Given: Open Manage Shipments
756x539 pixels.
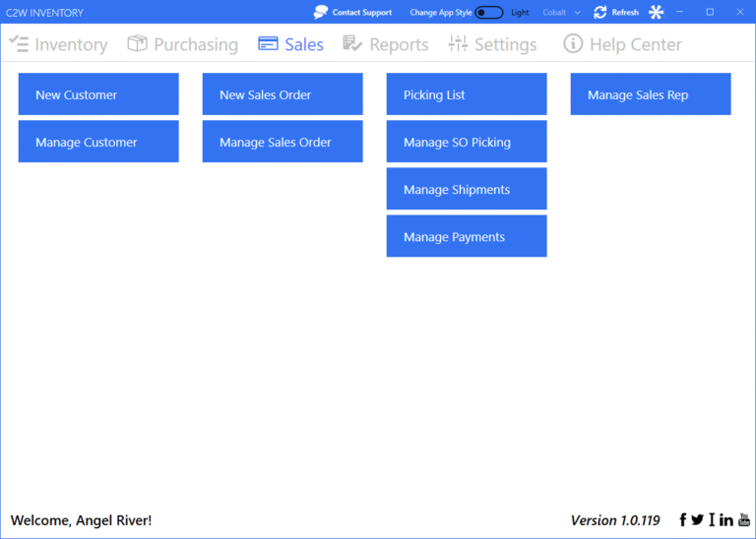Looking at the screenshot, I should click(x=467, y=189).
